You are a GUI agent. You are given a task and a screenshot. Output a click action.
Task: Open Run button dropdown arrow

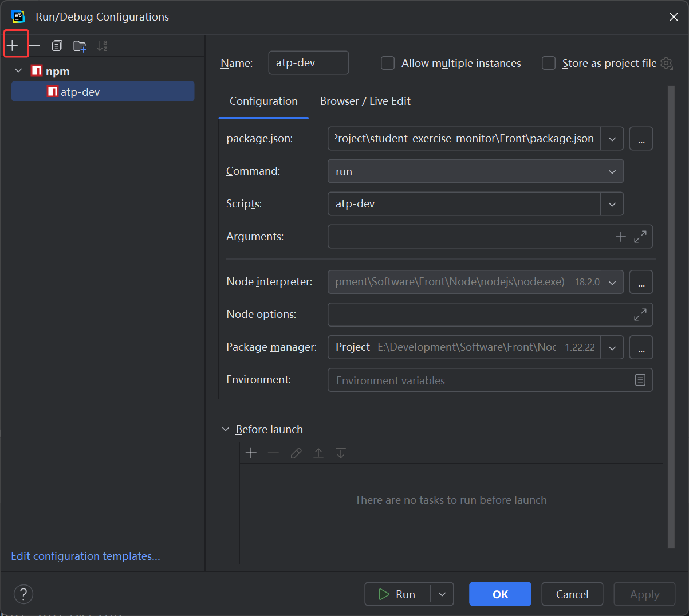coord(442,594)
